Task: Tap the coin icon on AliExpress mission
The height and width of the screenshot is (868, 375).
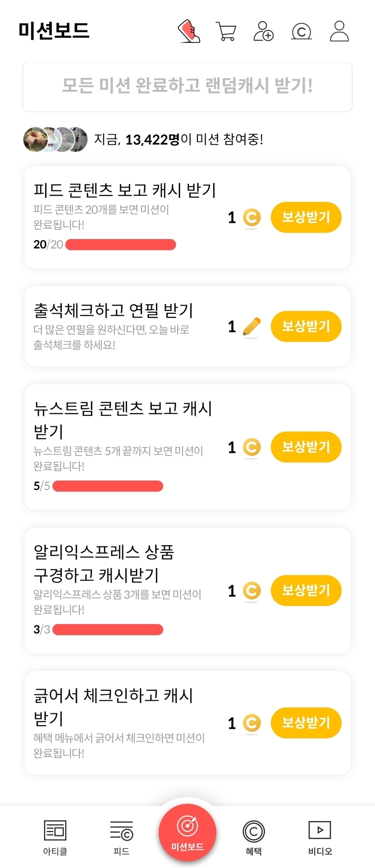Action: click(252, 590)
